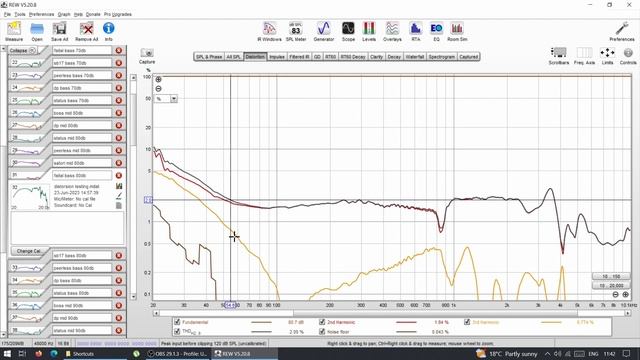This screenshot has width=640, height=360.
Task: Open the Levels meter
Action: coord(369,31)
